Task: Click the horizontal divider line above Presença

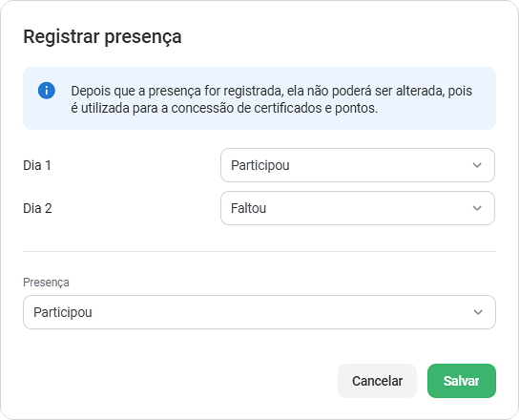Action: pos(259,251)
